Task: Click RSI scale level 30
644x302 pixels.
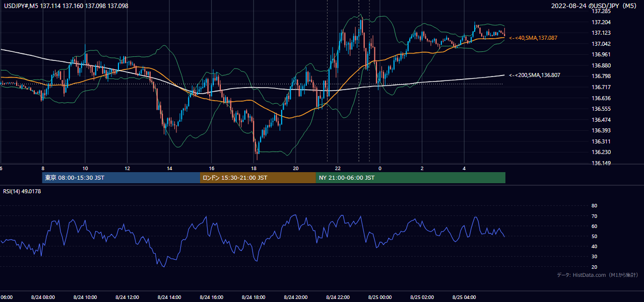Action: (x=594, y=257)
